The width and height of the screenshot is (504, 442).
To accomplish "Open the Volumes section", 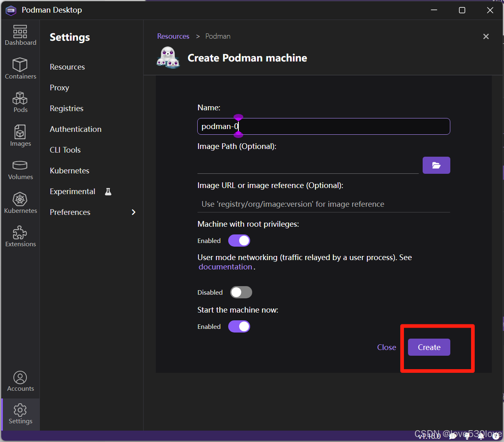I will [20, 170].
